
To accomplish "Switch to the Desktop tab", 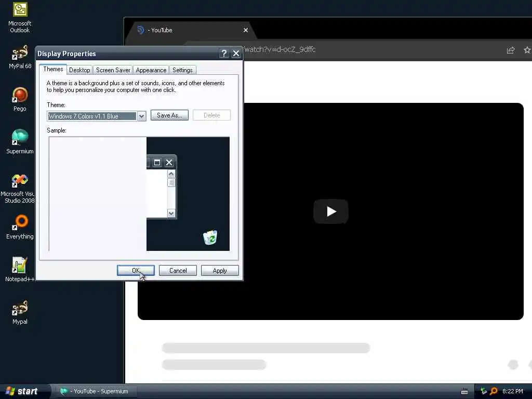I will (79, 70).
